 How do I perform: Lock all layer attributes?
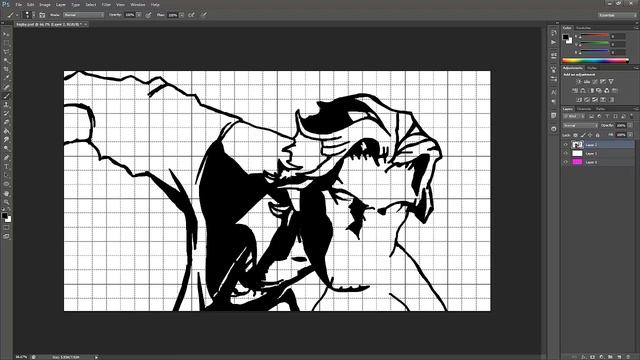click(598, 135)
